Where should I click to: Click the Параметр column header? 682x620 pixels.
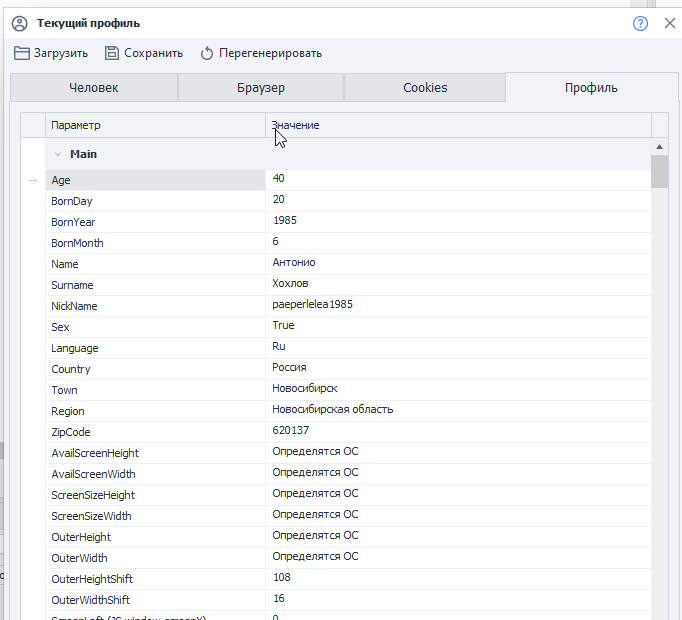click(x=155, y=125)
